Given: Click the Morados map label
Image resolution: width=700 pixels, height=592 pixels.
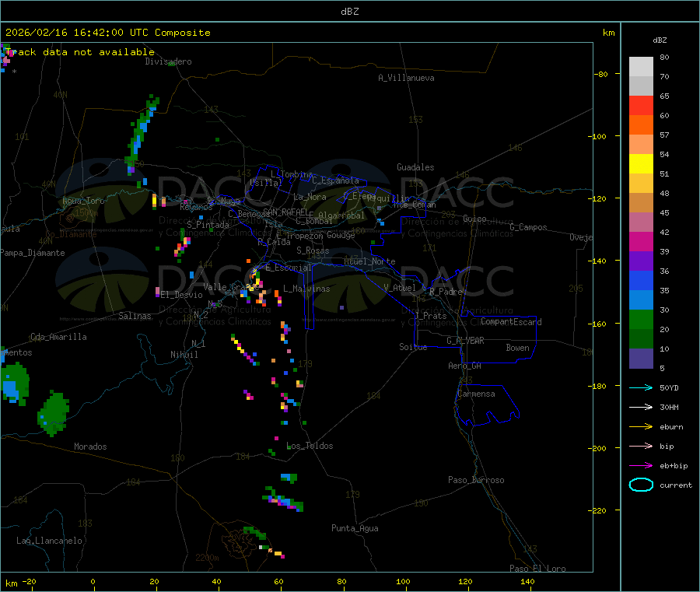Looking at the screenshot, I should 91,447.
